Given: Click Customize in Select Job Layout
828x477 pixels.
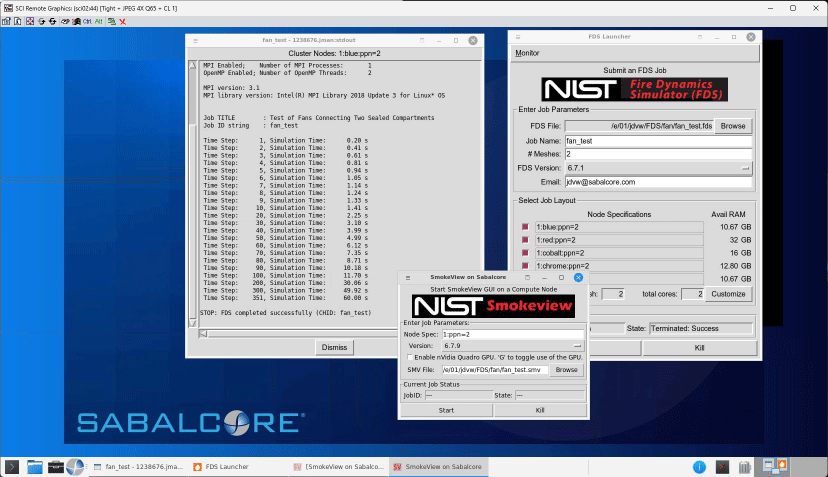Looking at the screenshot, I should 728,294.
